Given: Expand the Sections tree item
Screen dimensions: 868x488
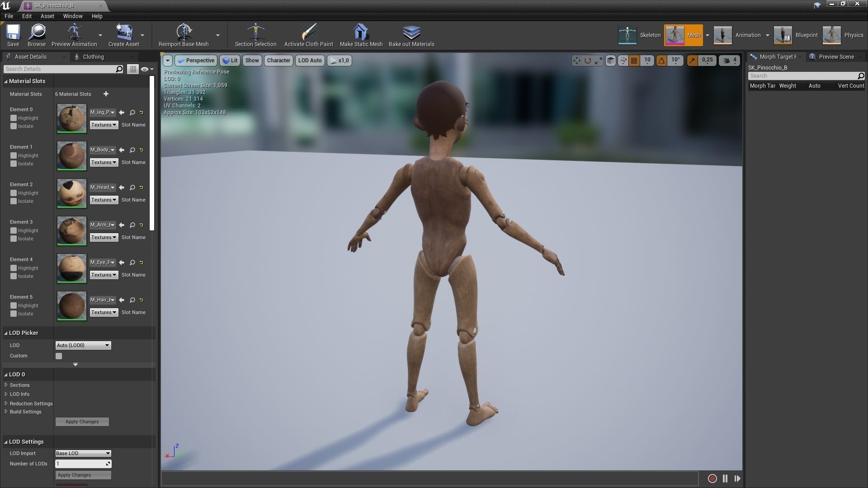Looking at the screenshot, I should (6, 385).
